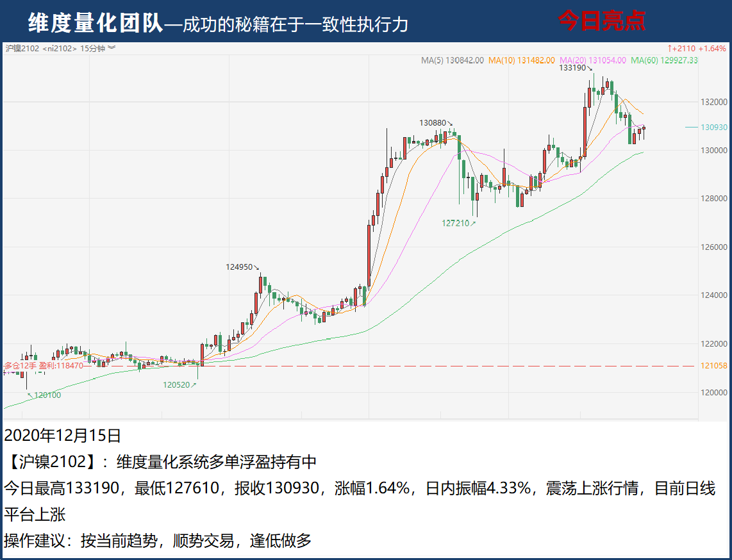The width and height of the screenshot is (732, 560).
Task: Click the 维度量化团队 title
Action: [96, 23]
